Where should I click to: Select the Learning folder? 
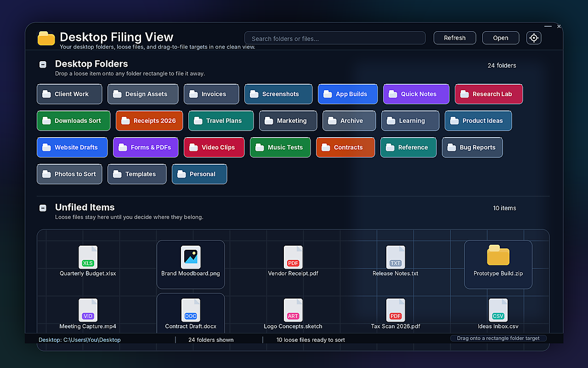(410, 121)
